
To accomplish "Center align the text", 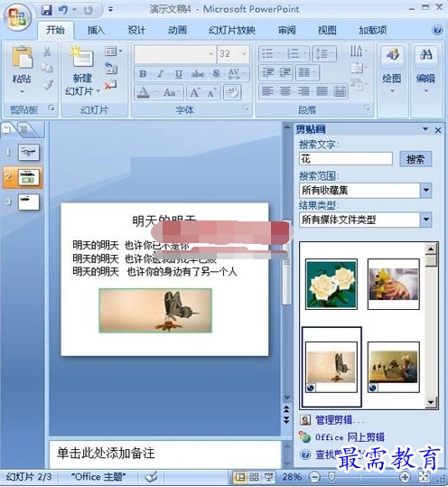I will (x=285, y=91).
